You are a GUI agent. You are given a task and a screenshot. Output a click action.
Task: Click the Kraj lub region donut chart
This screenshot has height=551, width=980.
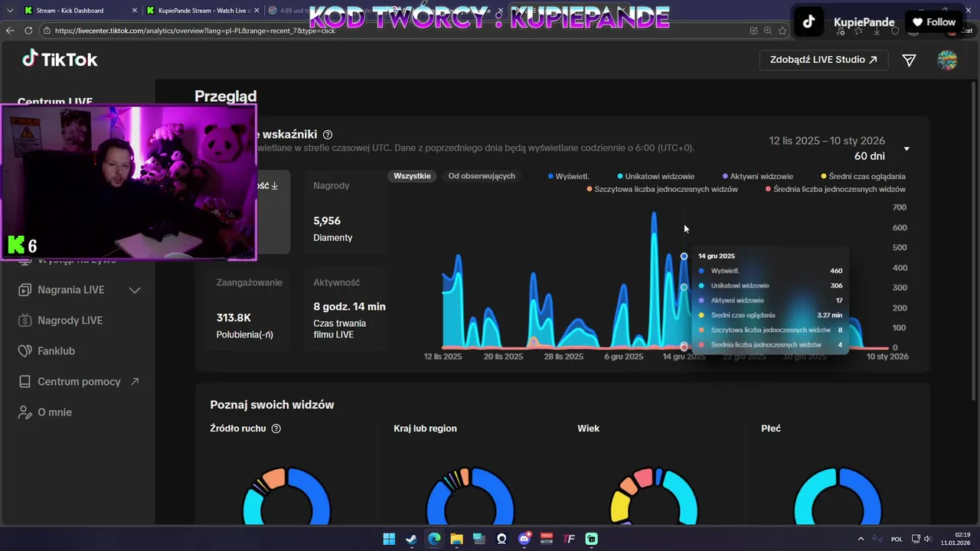(x=470, y=497)
